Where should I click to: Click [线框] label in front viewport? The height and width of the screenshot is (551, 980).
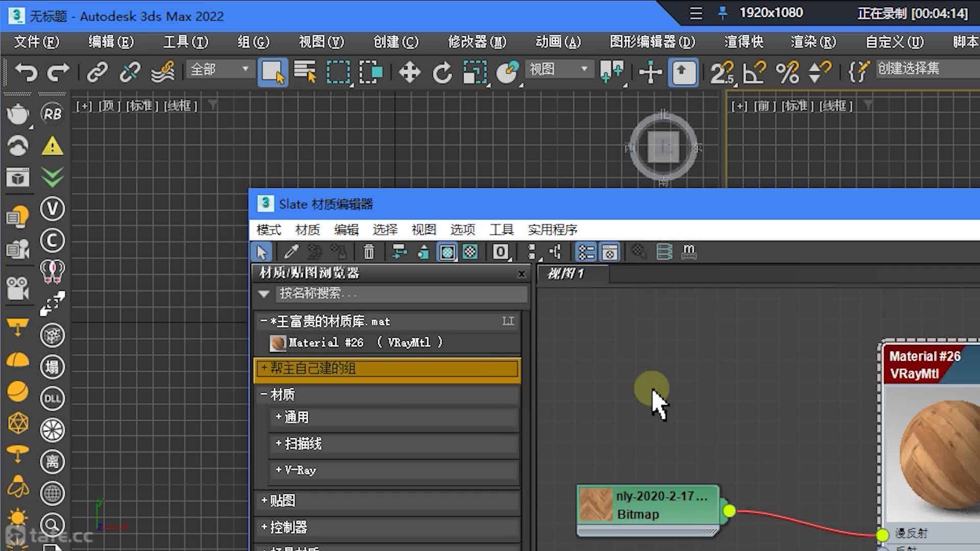836,106
